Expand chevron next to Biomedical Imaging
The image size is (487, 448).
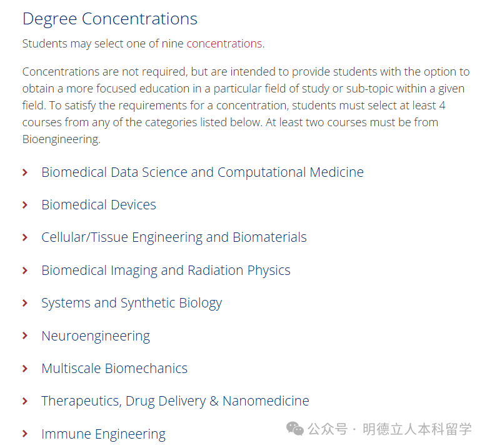coord(25,271)
